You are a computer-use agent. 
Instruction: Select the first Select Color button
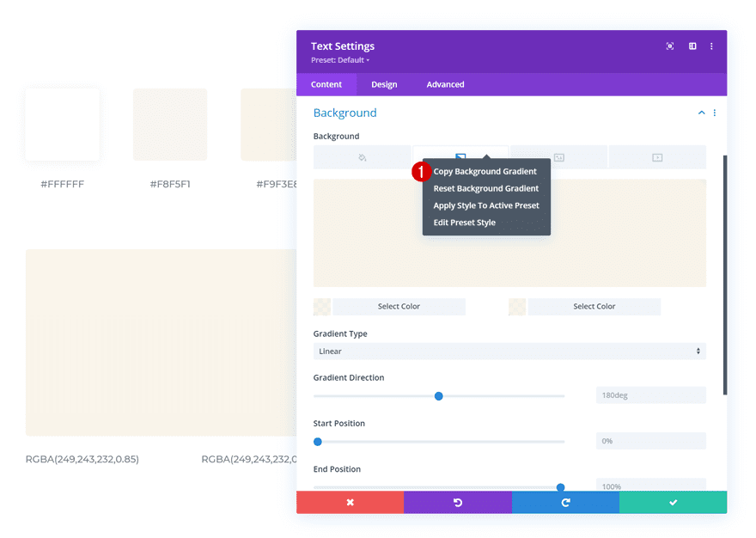point(399,306)
